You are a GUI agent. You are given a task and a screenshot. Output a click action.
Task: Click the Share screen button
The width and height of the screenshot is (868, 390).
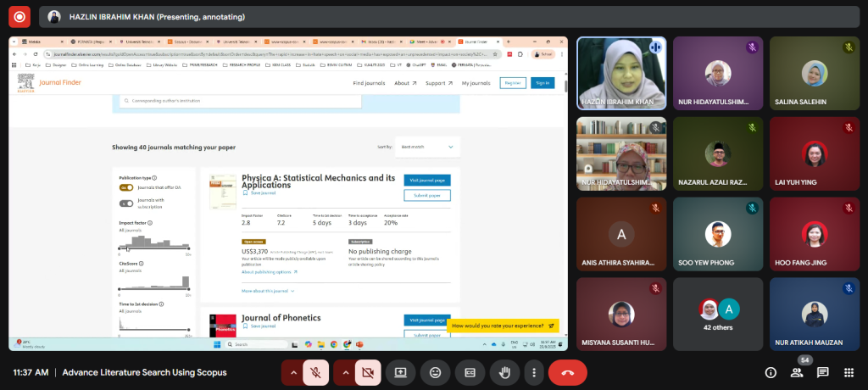tap(399, 372)
